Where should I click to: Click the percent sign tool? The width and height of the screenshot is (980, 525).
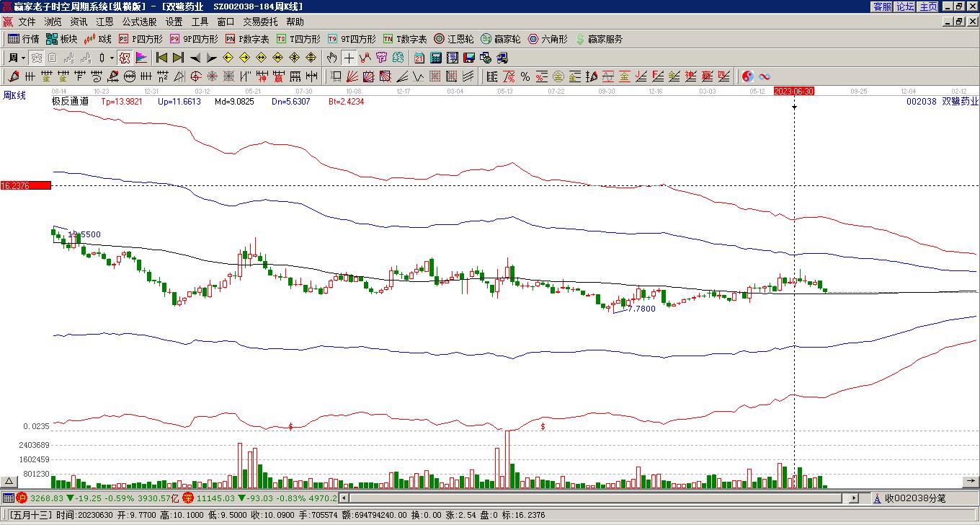525,76
